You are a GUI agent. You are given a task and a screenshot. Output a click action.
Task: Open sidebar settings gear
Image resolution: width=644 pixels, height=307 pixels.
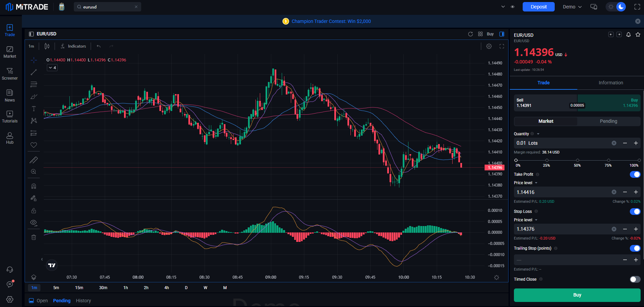point(10,299)
